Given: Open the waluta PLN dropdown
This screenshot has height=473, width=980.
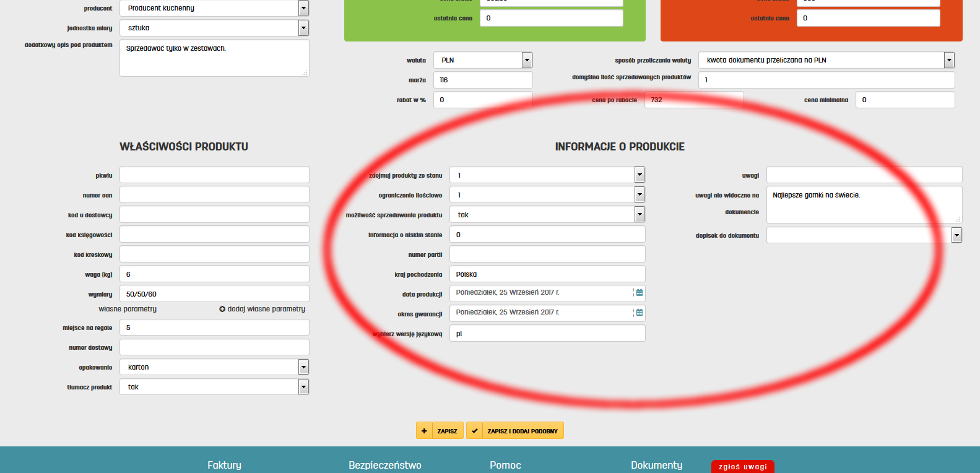Looking at the screenshot, I should pos(527,60).
